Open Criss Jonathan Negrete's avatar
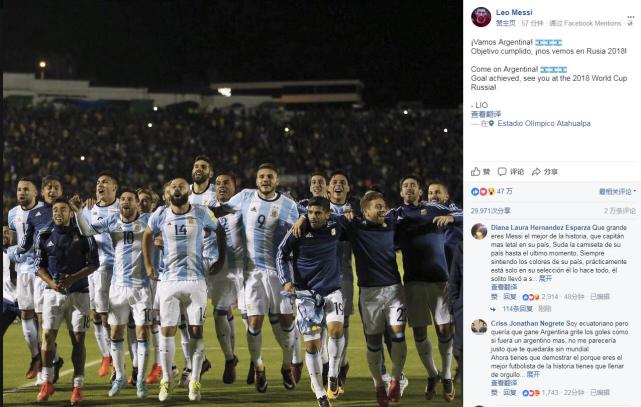 479,327
